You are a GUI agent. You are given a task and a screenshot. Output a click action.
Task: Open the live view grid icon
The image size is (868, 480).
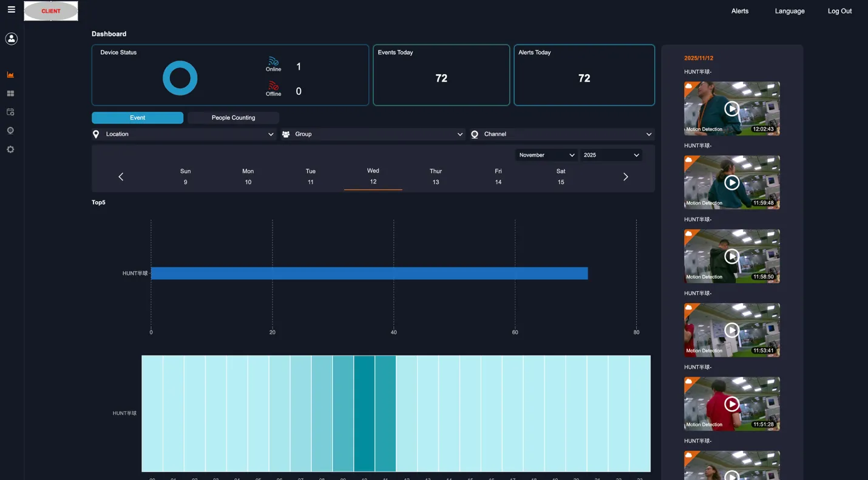tap(10, 93)
